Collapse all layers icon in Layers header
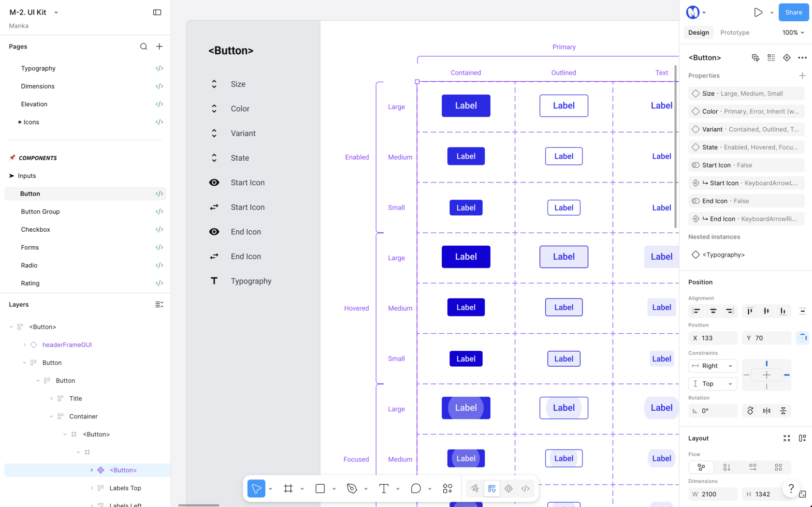 coord(159,304)
